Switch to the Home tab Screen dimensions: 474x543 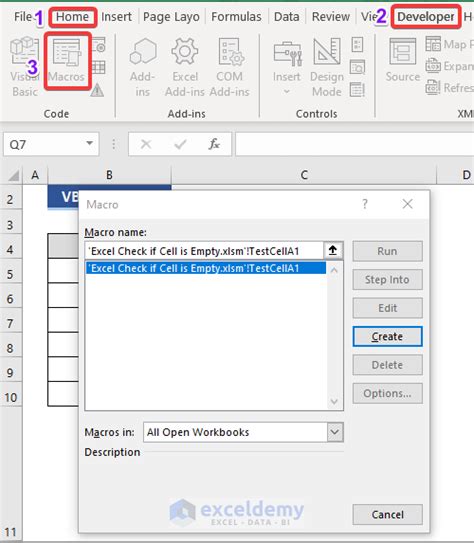72,17
